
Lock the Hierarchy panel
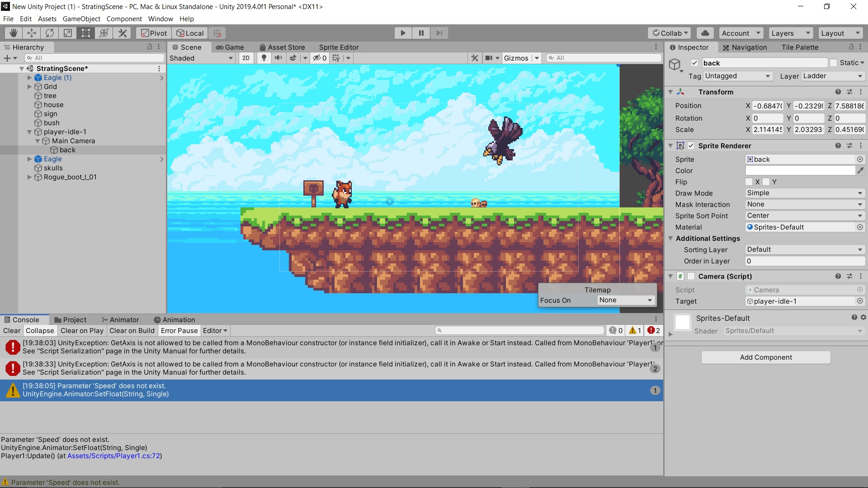coord(150,47)
